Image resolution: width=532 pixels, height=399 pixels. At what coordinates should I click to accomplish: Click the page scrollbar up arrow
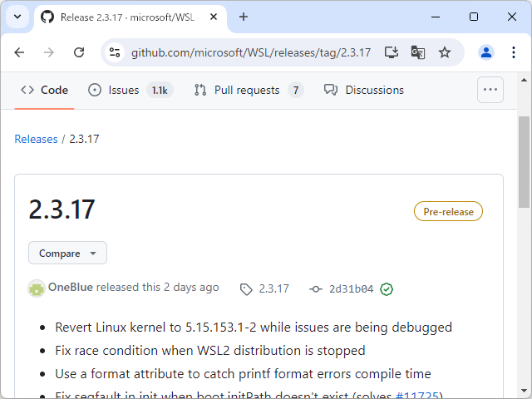point(524,80)
